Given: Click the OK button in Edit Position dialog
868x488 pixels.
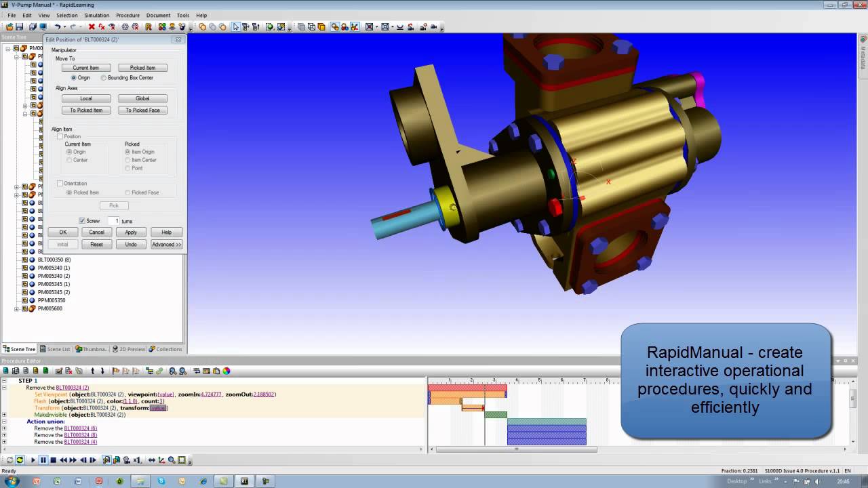Looking at the screenshot, I should [62, 232].
